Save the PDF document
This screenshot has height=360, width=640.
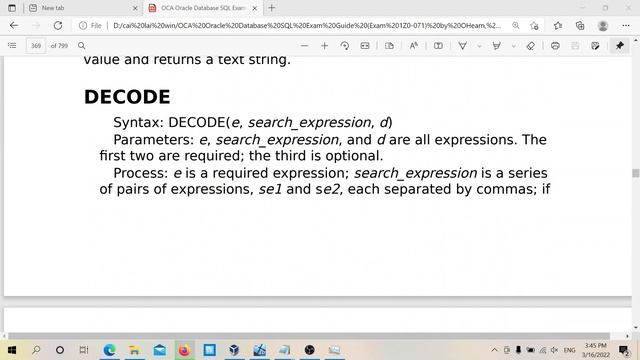(x=575, y=46)
